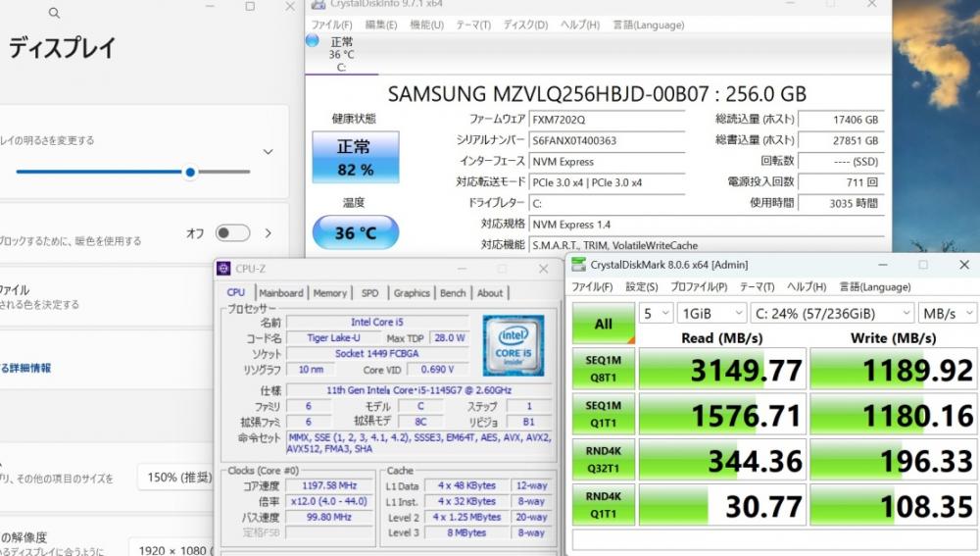Click the serial number field S6FANX0T400363
This screenshot has width=980, height=556.
[x=607, y=141]
